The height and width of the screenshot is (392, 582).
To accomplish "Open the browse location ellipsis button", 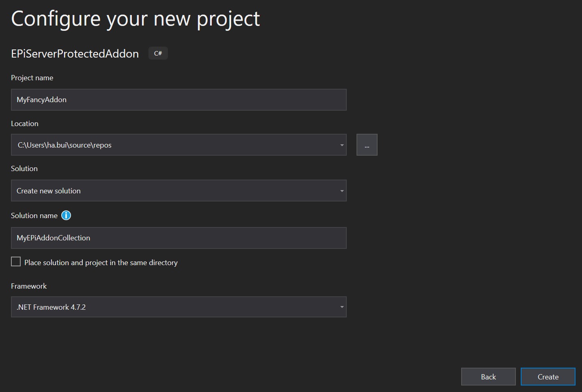I will pyautogui.click(x=367, y=145).
